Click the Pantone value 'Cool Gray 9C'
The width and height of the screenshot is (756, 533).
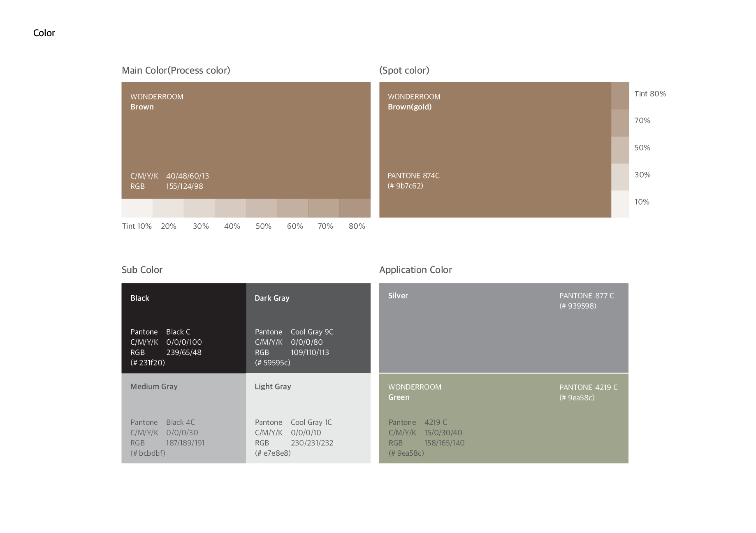tap(312, 332)
